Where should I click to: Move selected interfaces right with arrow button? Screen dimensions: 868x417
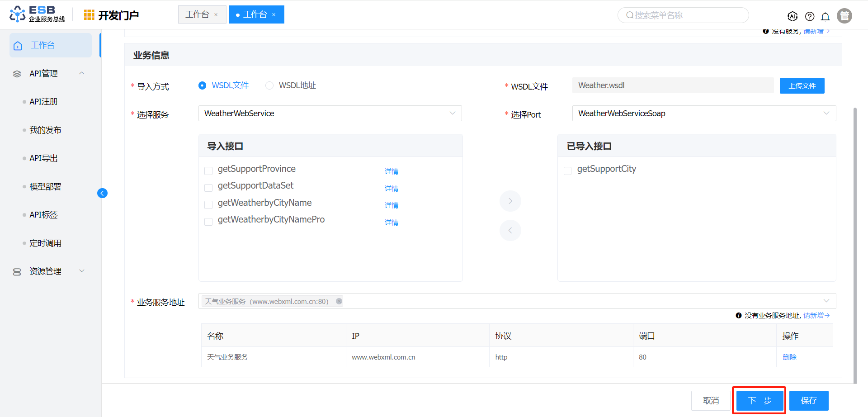tap(510, 201)
